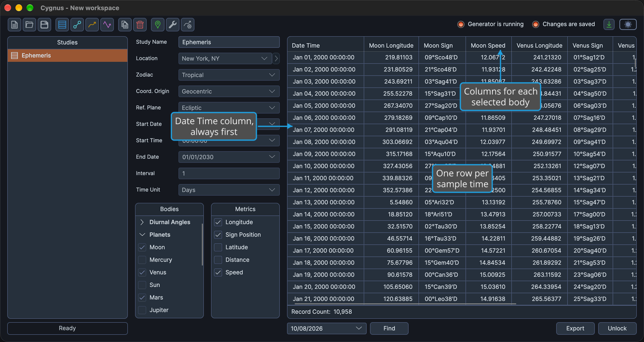Click the Moon Longitude column header
The image size is (644, 342).
coord(391,45)
